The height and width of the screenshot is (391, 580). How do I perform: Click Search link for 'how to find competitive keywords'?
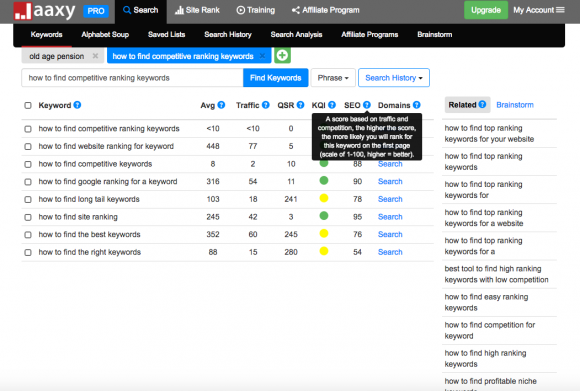(x=390, y=164)
